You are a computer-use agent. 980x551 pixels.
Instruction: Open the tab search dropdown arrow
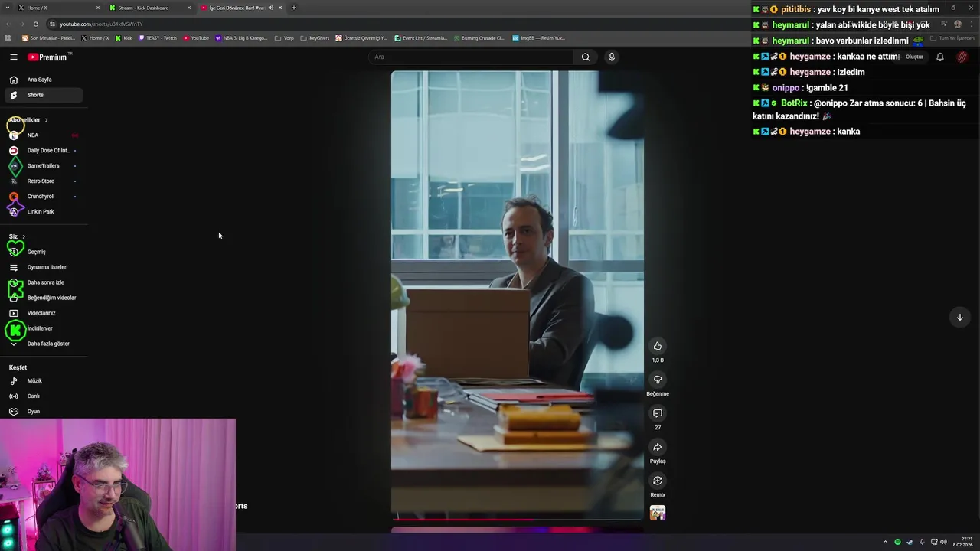click(7, 8)
